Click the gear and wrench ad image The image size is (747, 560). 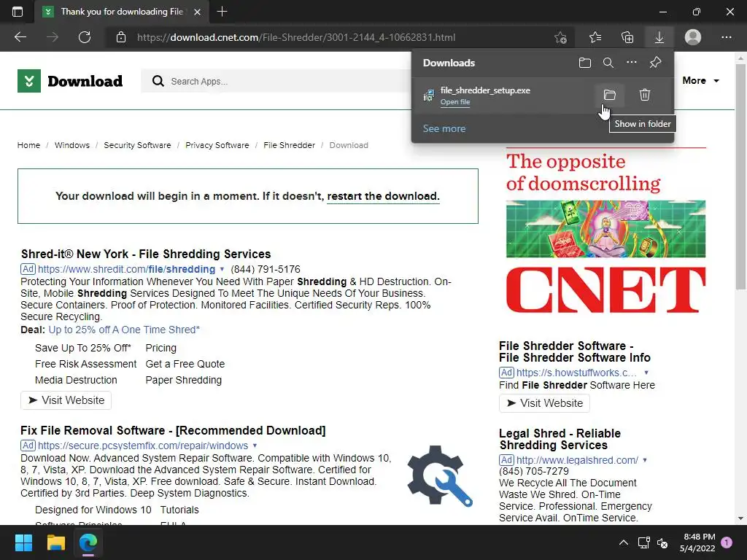(x=440, y=475)
